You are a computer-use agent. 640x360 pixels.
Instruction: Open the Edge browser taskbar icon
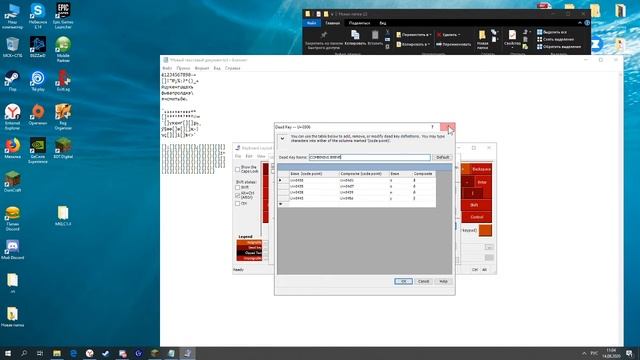(73, 353)
